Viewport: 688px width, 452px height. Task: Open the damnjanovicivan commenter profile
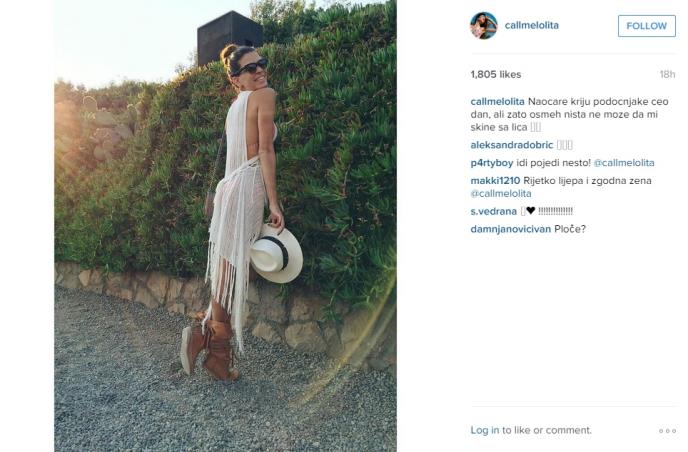click(x=510, y=229)
